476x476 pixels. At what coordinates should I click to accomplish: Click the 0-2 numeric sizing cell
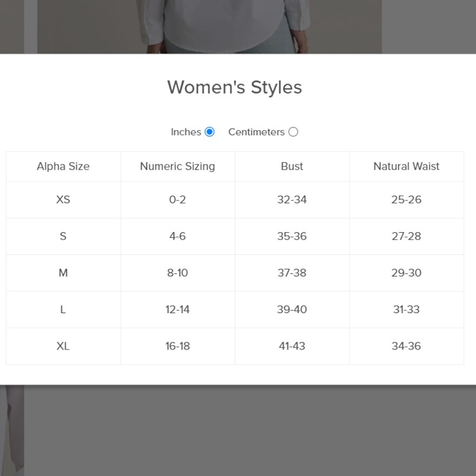178,200
